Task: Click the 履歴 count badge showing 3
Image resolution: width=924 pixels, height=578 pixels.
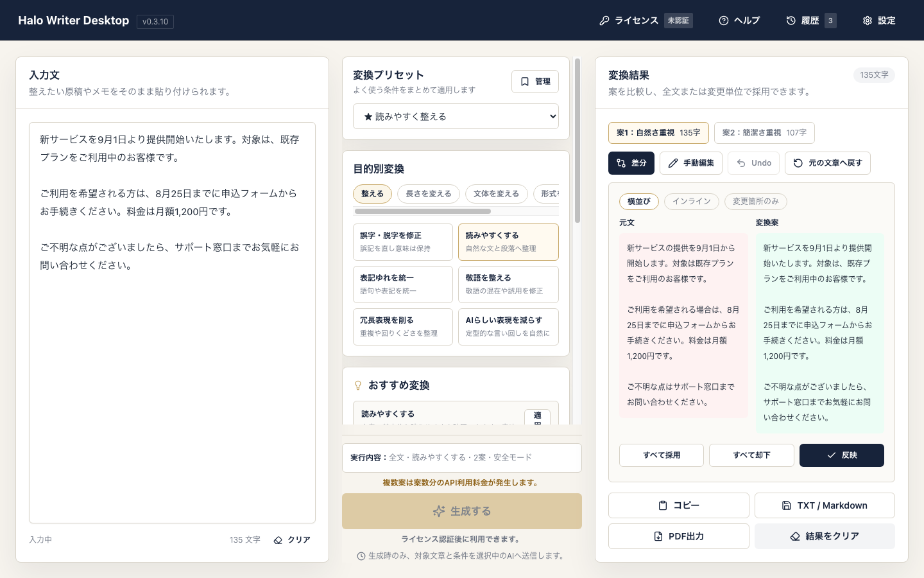Action: (x=830, y=21)
